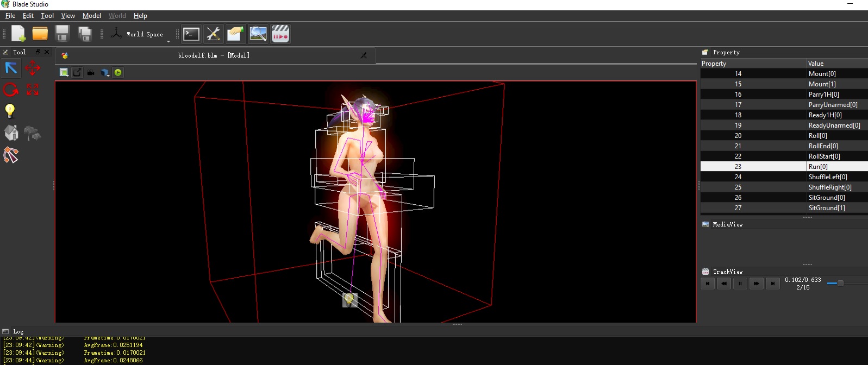Open the magnifier image viewer icon
The height and width of the screenshot is (365, 868).
pyautogui.click(x=258, y=34)
